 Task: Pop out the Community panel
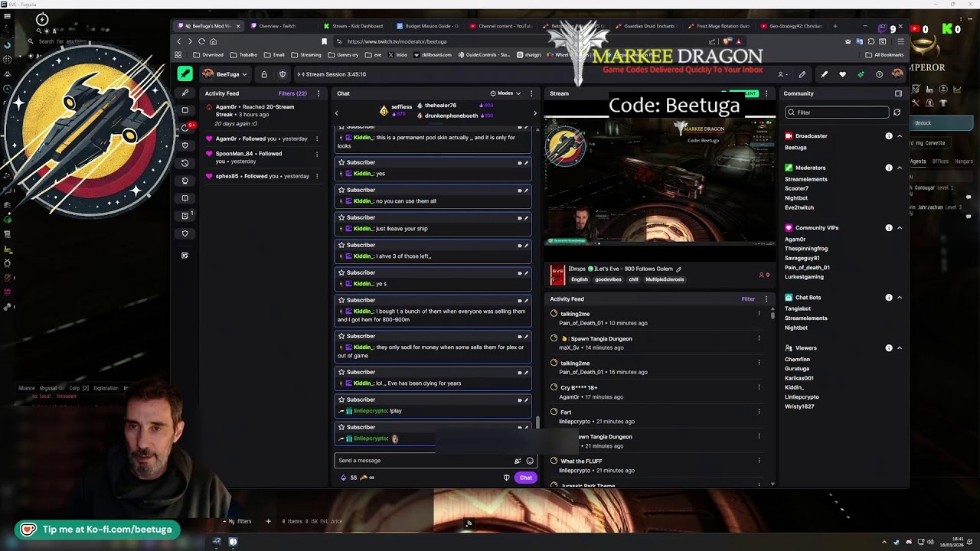coord(898,93)
